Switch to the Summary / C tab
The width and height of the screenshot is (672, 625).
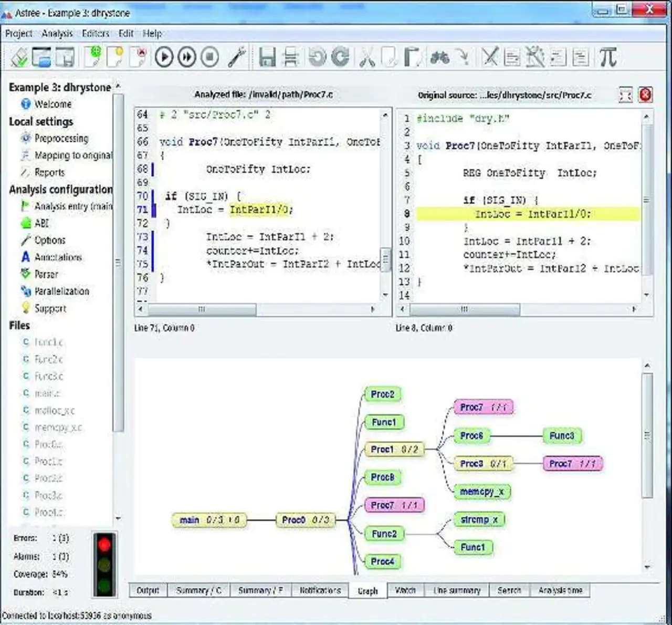(x=199, y=590)
